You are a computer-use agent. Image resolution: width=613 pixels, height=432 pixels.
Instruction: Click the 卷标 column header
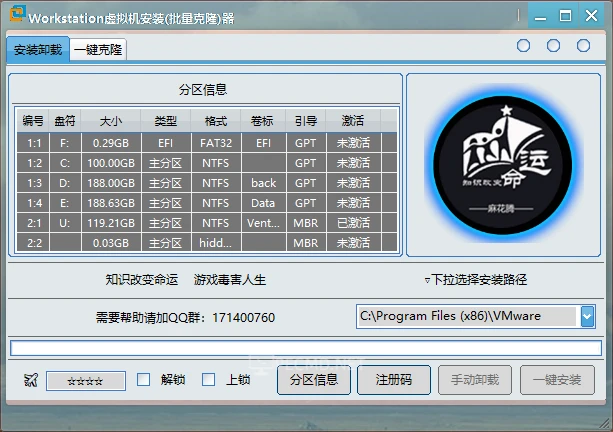[x=262, y=121]
